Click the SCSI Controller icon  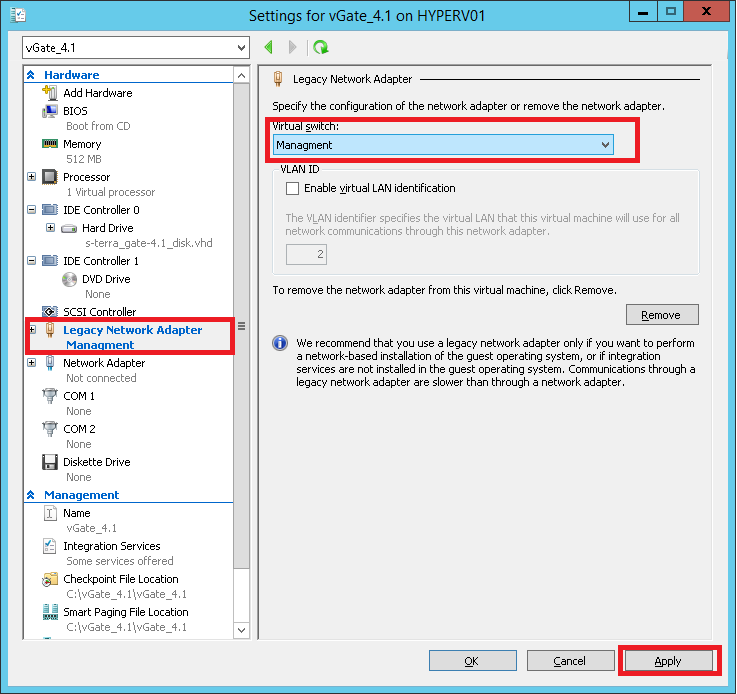pos(50,312)
